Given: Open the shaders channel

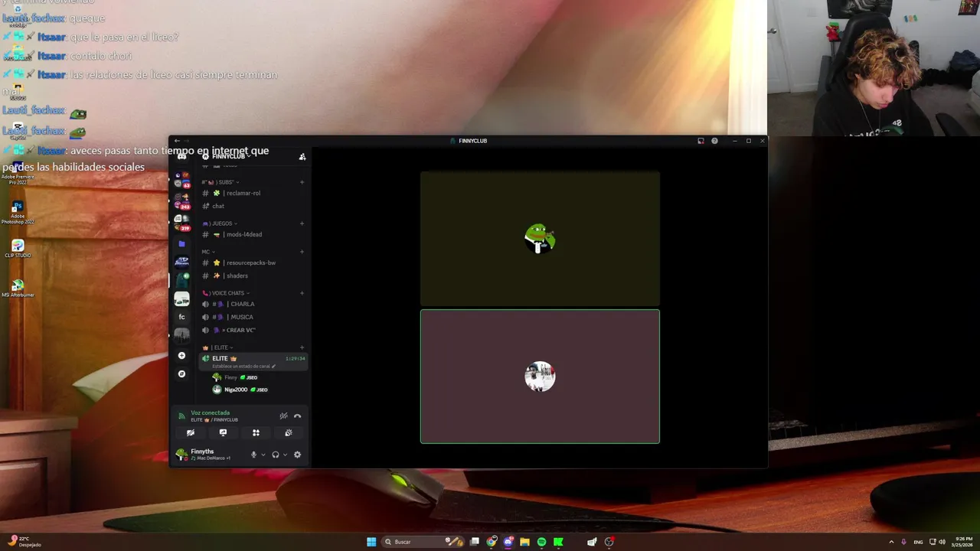Looking at the screenshot, I should 253,275.
